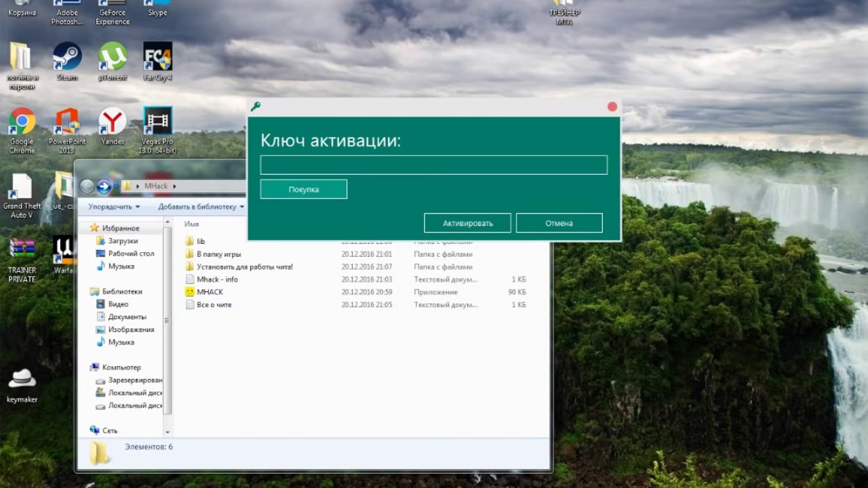Image resolution: width=868 pixels, height=488 pixels.
Task: Click Explorer forward navigation arrow
Action: [104, 186]
